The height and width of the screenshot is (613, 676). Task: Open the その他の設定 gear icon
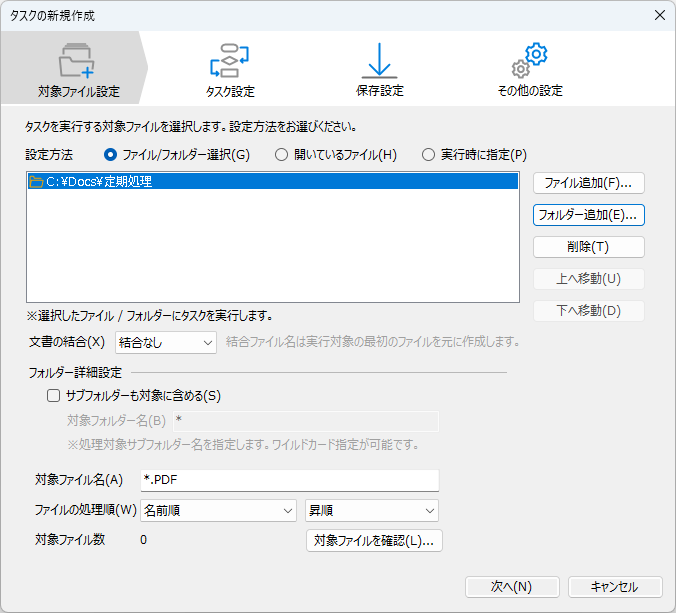529,60
